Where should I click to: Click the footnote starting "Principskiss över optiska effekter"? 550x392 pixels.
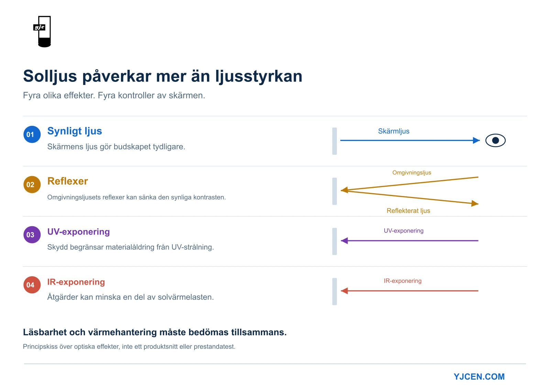pyautogui.click(x=129, y=347)
